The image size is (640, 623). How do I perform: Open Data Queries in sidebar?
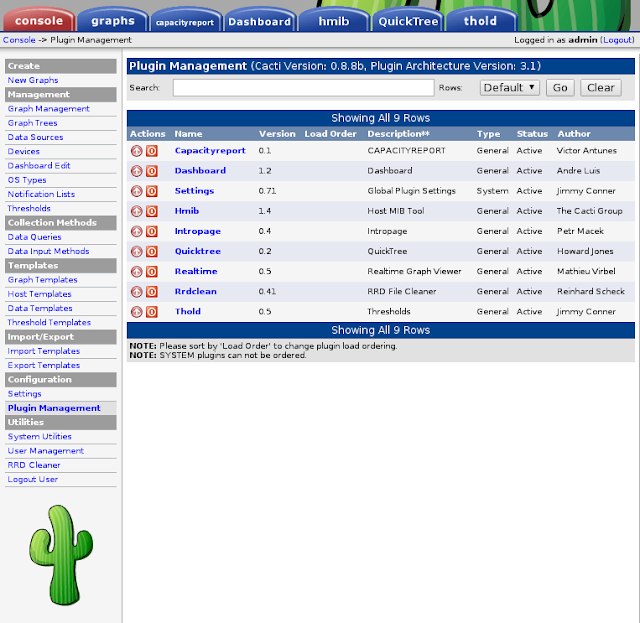34,237
